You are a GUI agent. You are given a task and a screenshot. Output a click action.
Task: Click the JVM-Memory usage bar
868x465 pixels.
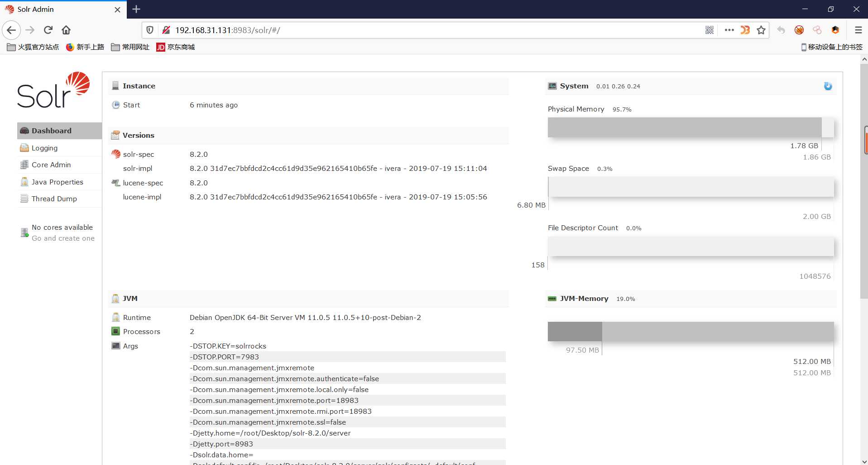pos(691,332)
